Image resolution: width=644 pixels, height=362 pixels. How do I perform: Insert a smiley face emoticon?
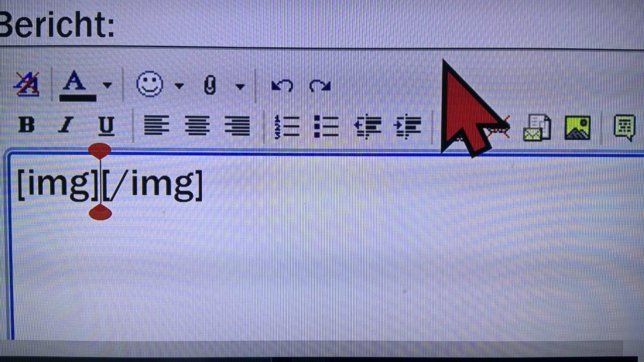[149, 84]
